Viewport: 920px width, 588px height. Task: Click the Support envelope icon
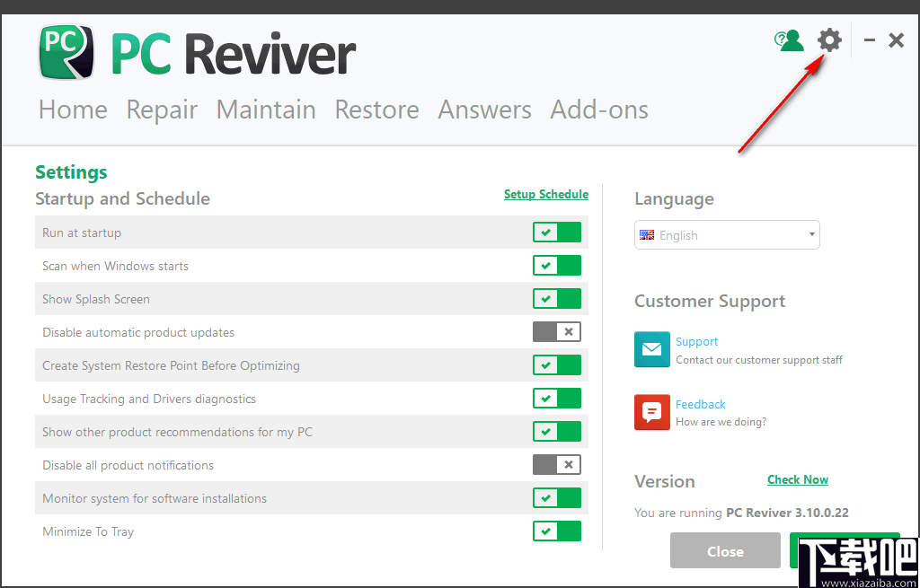pos(652,349)
